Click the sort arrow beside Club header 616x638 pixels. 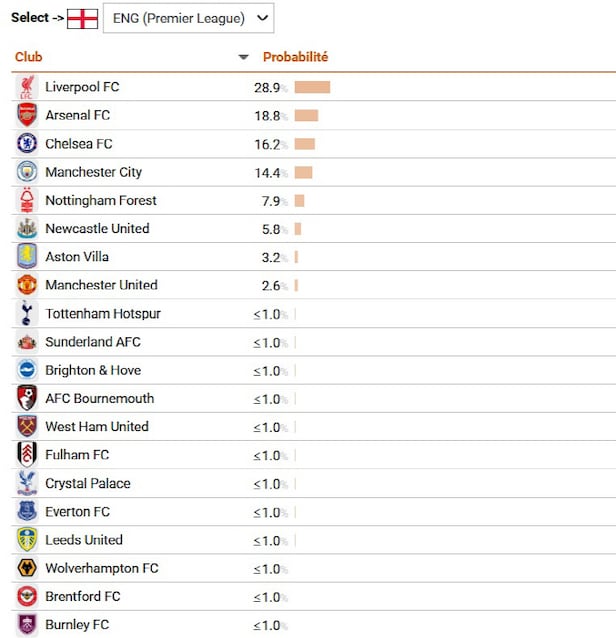(x=243, y=57)
